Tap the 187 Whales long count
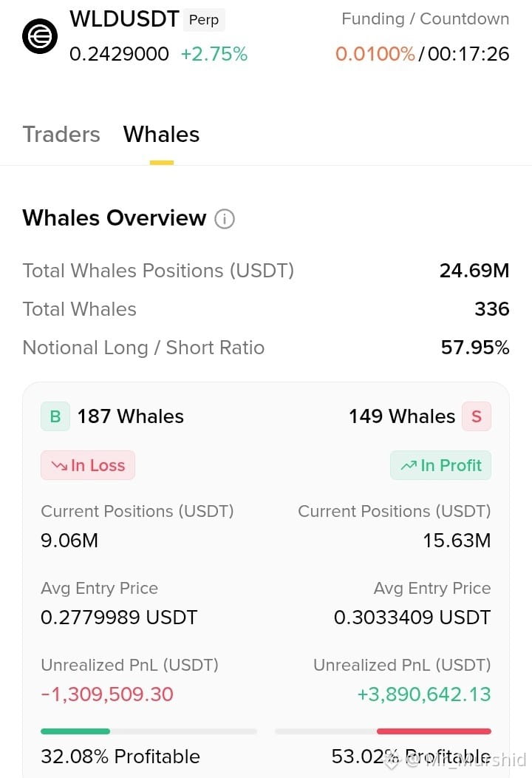The width and height of the screenshot is (532, 778). [130, 416]
